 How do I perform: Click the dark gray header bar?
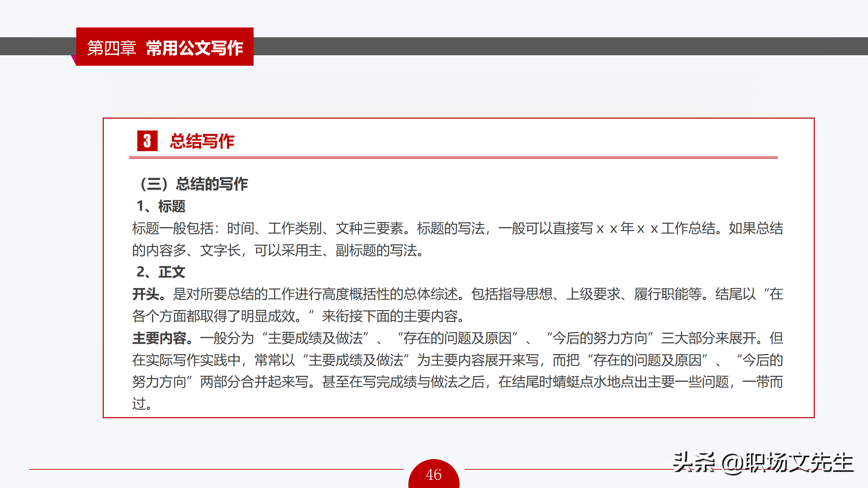tap(542, 46)
